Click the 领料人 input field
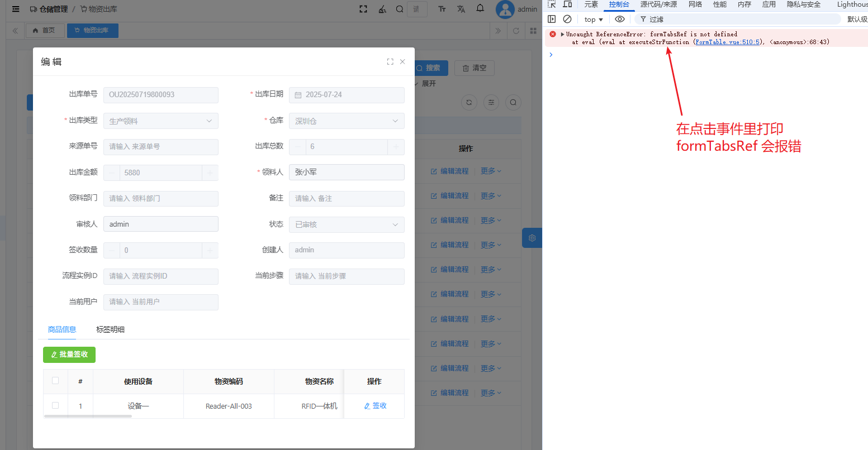The image size is (868, 450). 347,172
